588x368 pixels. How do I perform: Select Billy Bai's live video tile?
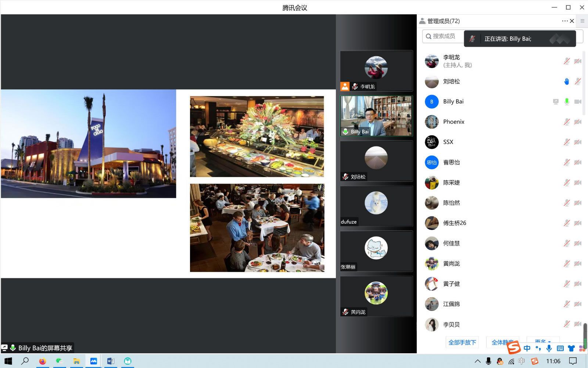[376, 116]
